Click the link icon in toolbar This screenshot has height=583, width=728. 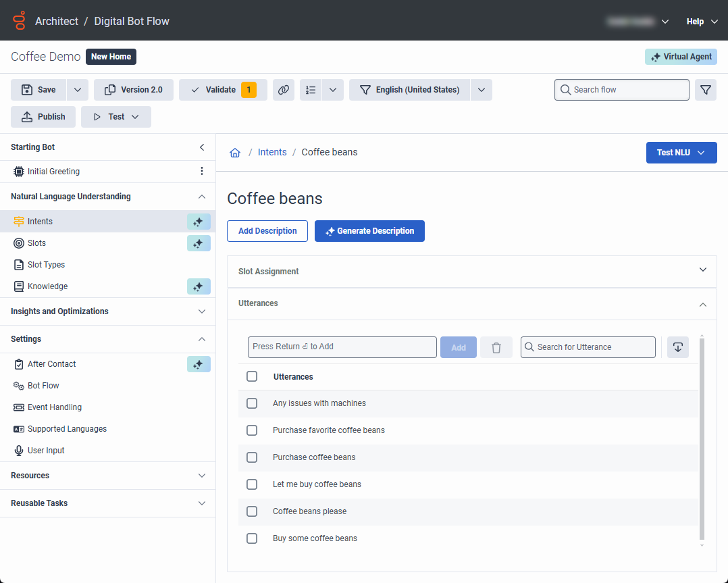283,90
